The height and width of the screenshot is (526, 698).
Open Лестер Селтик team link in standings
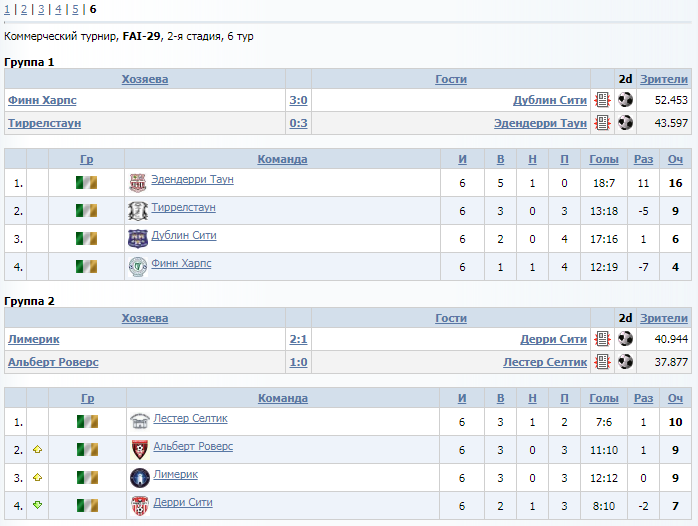click(190, 418)
